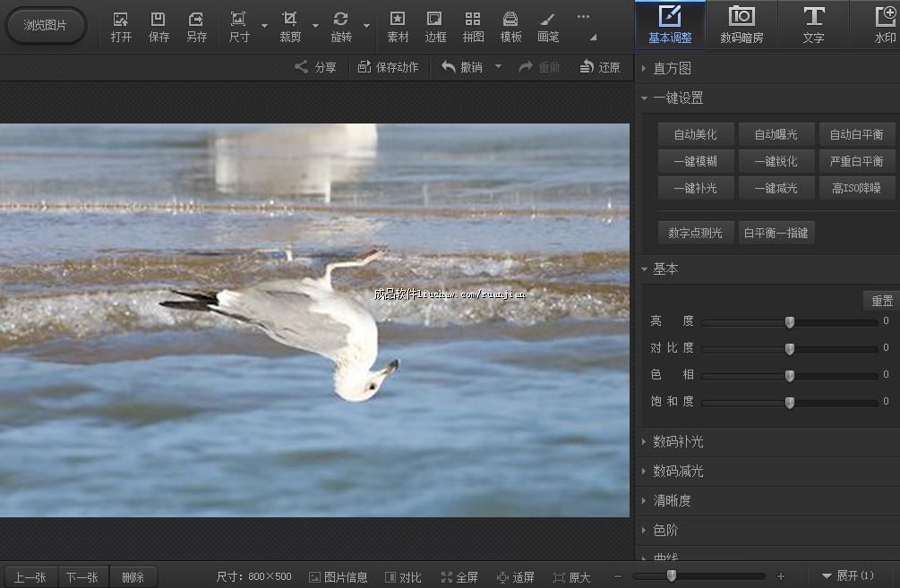900x588 pixels.
Task: Switch to the 文字 (Text) tab
Action: (813, 24)
